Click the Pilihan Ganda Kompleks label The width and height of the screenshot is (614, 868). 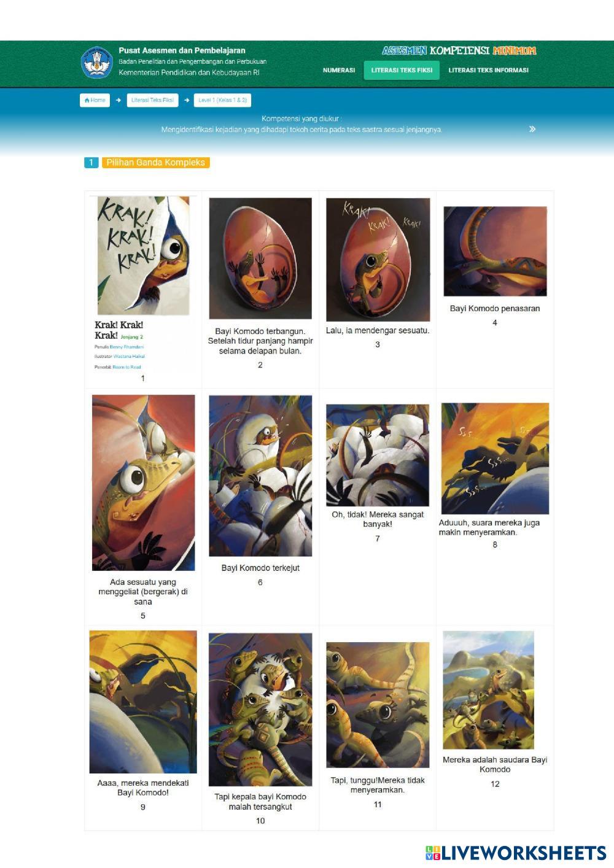tap(156, 163)
